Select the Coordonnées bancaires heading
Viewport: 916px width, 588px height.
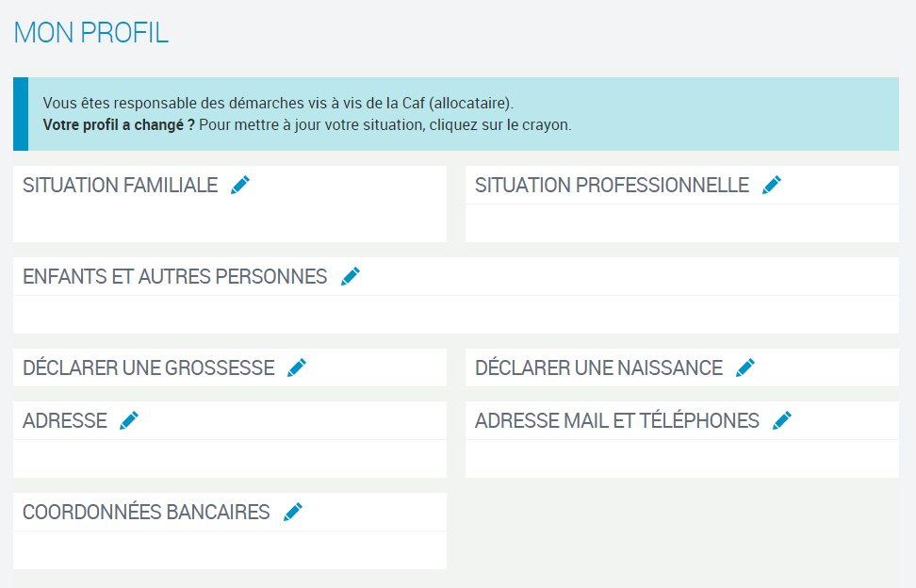point(146,513)
